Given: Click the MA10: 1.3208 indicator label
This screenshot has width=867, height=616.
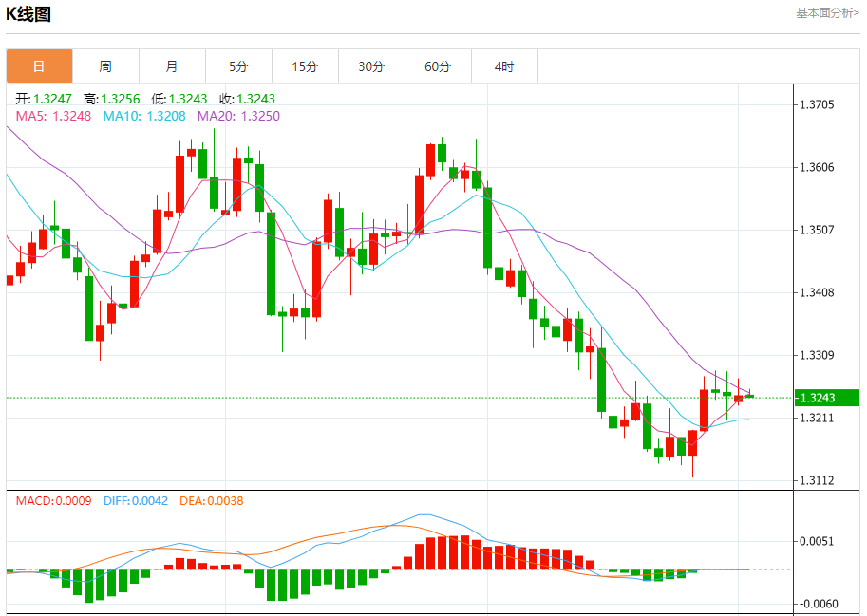Looking at the screenshot, I should pyautogui.click(x=144, y=116).
